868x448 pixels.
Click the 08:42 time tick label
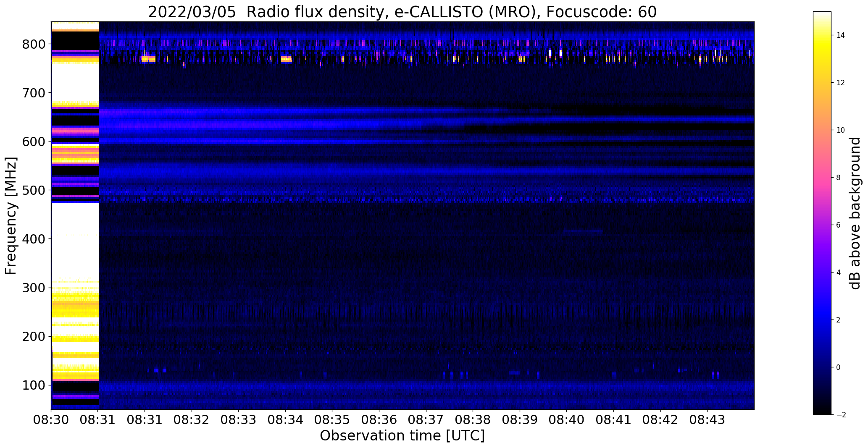click(x=660, y=420)
